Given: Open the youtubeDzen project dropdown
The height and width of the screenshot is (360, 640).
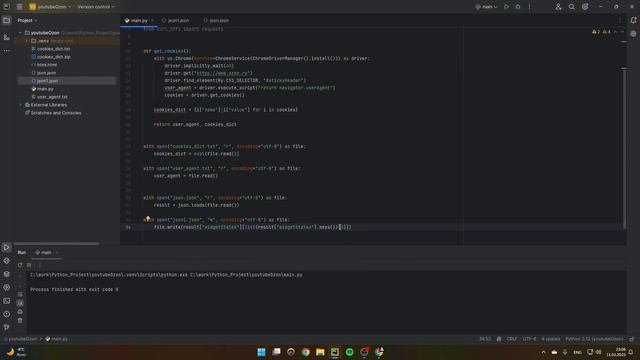Looking at the screenshot, I should (x=50, y=7).
